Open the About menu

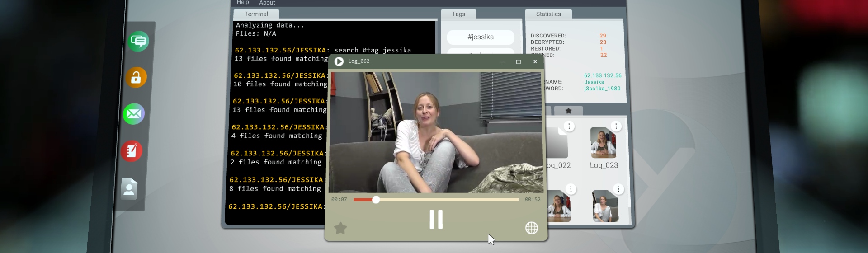267,3
